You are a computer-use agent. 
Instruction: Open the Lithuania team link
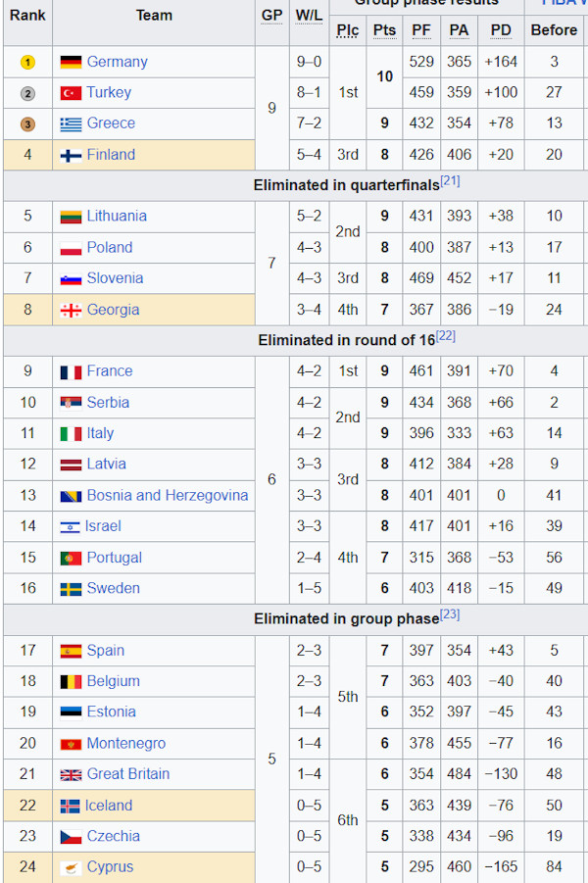tap(117, 217)
